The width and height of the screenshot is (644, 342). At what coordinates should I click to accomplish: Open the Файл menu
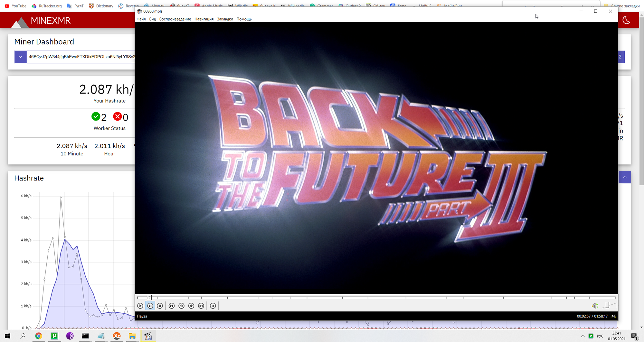point(141,19)
